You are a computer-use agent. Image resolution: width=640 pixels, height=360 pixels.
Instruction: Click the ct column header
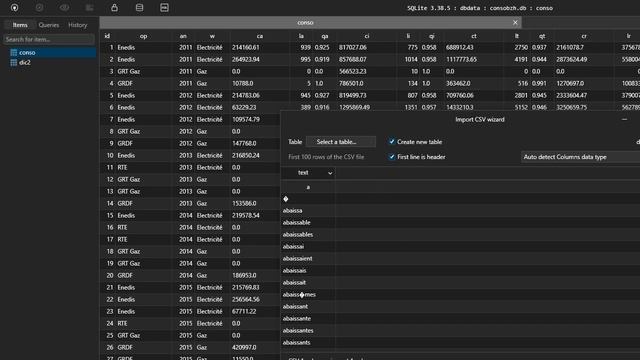[x=473, y=36]
